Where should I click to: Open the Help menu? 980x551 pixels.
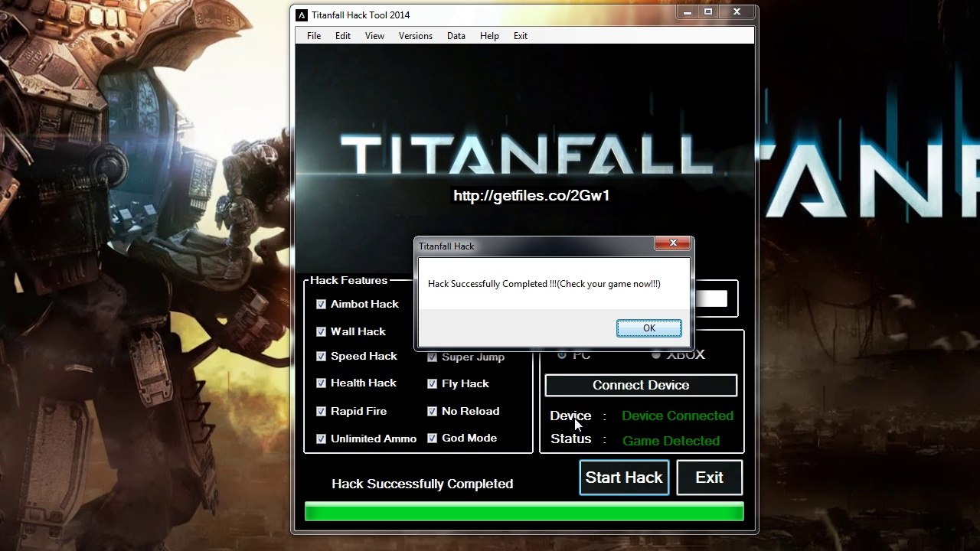(489, 36)
